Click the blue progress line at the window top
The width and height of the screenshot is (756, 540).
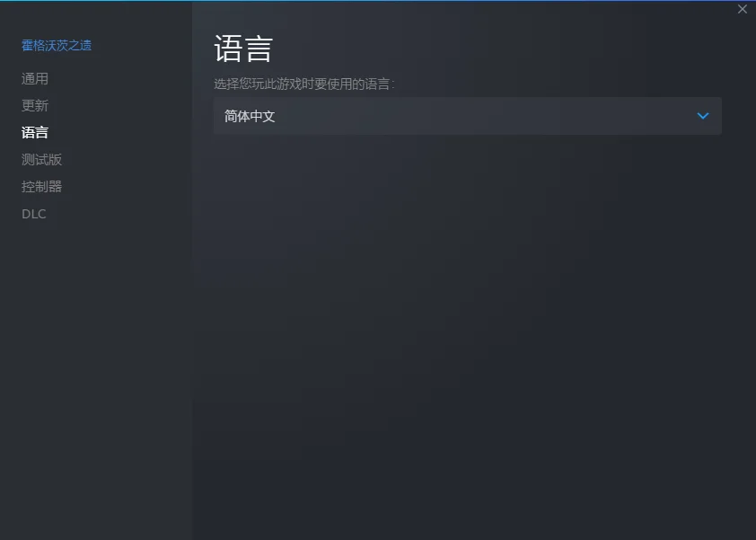(x=378, y=1)
